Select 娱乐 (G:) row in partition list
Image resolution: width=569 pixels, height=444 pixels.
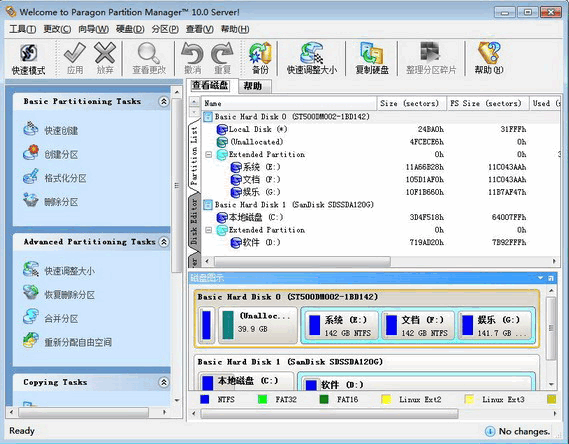[380, 192]
